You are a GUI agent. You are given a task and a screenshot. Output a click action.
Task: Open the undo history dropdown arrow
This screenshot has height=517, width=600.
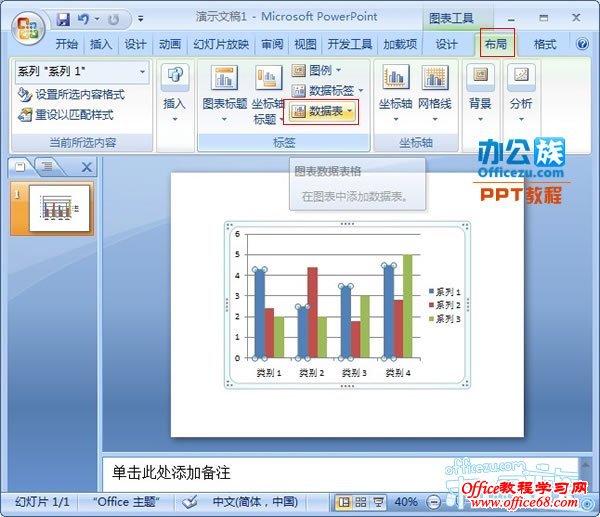click(x=97, y=19)
